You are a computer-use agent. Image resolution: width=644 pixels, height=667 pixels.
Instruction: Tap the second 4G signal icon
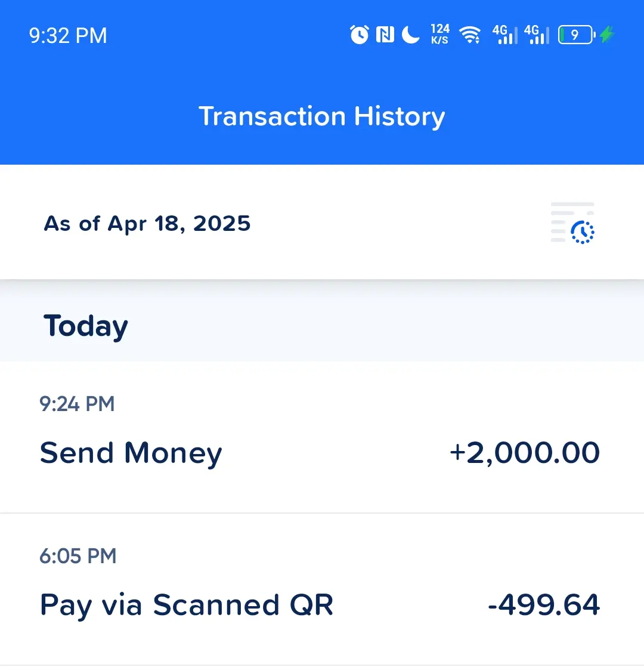pyautogui.click(x=537, y=35)
